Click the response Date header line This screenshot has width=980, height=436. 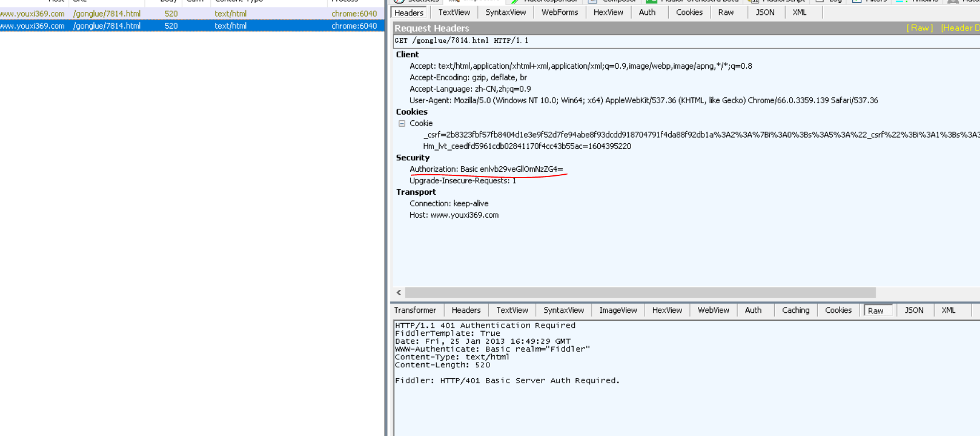[x=483, y=341]
